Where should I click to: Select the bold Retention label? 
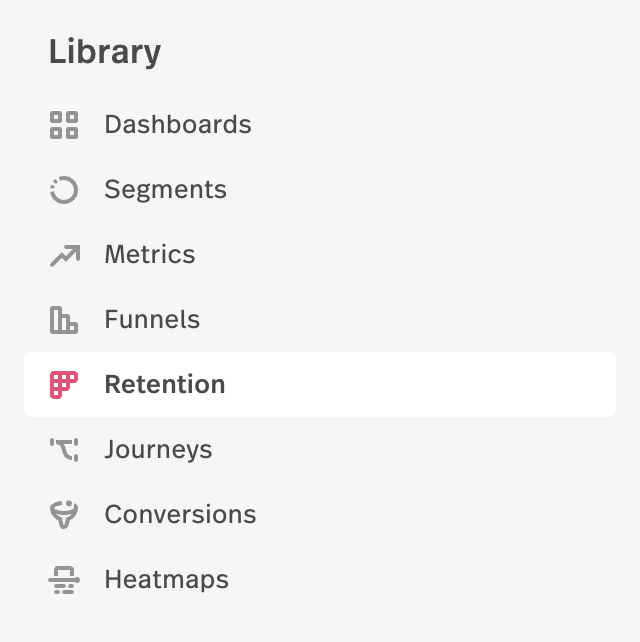(165, 384)
